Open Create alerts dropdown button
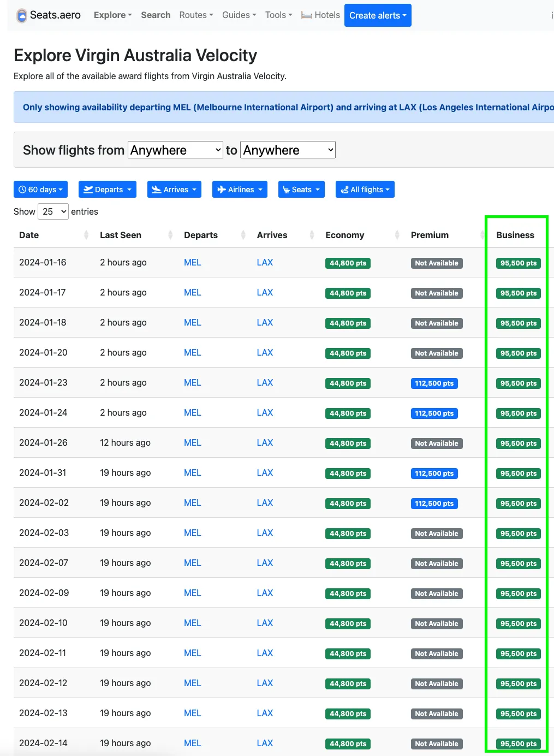This screenshot has height=756, width=554. [378, 15]
